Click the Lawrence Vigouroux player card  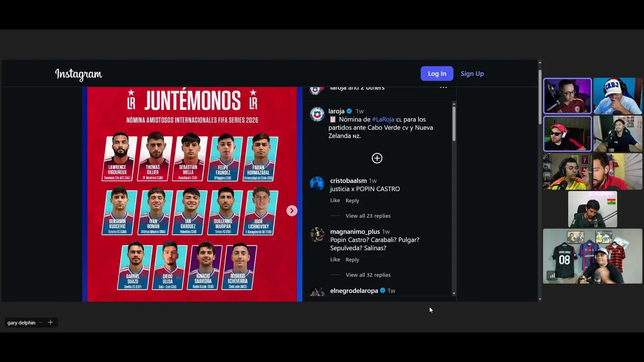click(120, 157)
